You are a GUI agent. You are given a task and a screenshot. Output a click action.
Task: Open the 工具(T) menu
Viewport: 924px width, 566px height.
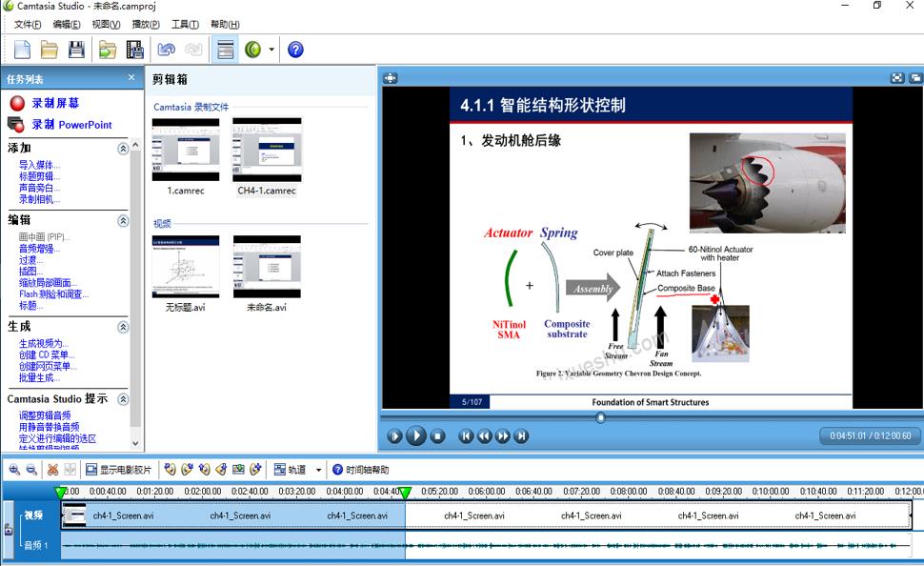(185, 24)
